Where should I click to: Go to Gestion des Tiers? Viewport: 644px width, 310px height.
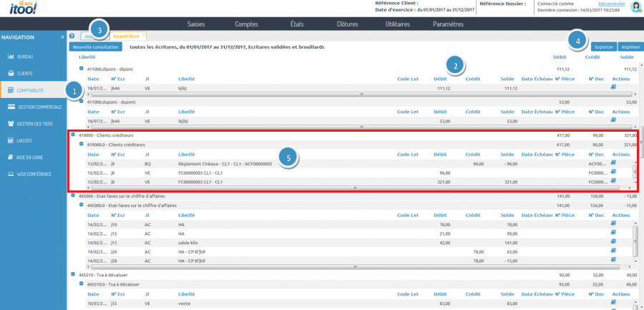coord(36,124)
